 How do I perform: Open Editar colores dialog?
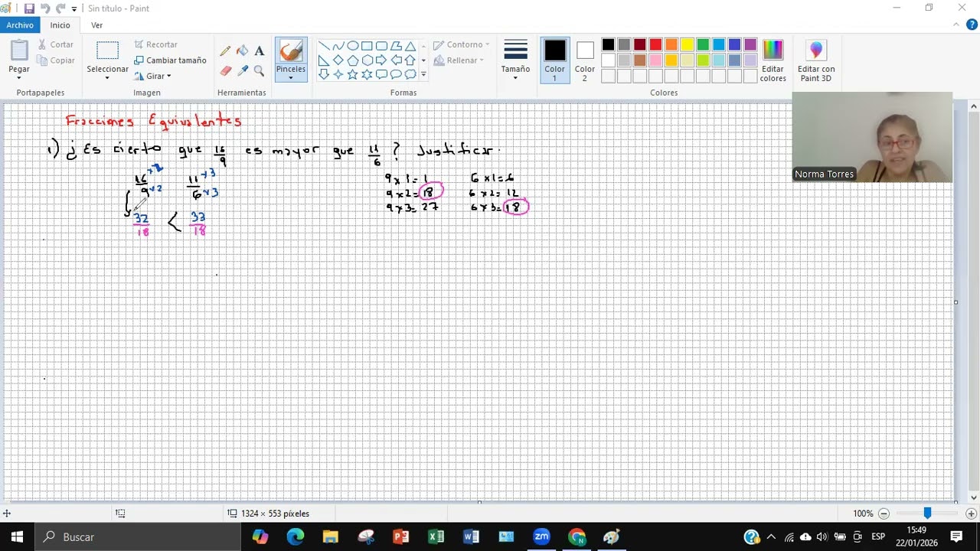[773, 60]
